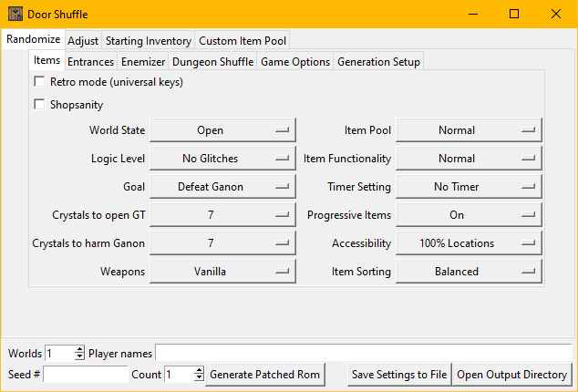
Task: Click Open Output Directory button
Action: (x=512, y=375)
